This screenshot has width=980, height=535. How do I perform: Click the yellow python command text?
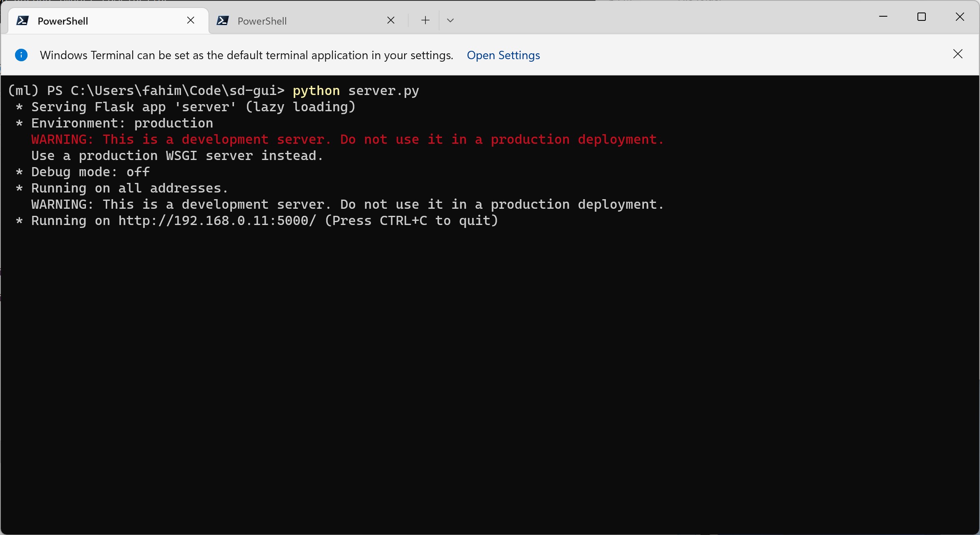tap(316, 91)
